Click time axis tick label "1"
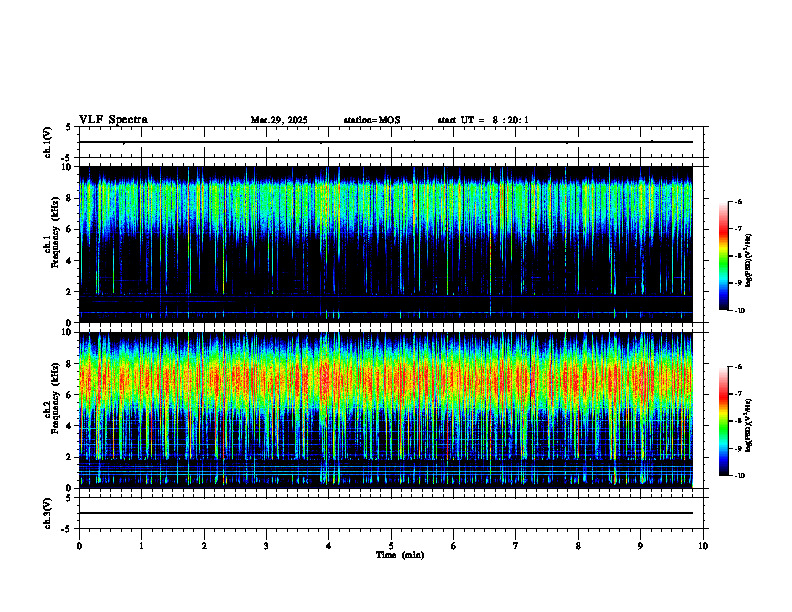 (141, 546)
